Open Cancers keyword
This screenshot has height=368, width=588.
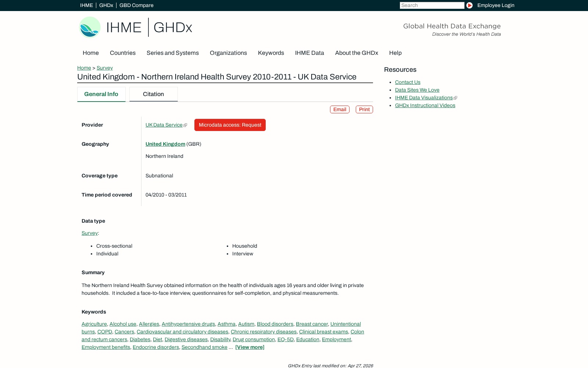coord(124,332)
